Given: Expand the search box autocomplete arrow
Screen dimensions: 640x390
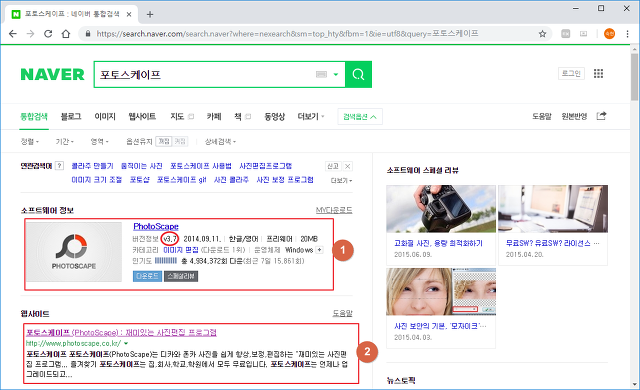Looking at the screenshot, I should click(x=336, y=74).
